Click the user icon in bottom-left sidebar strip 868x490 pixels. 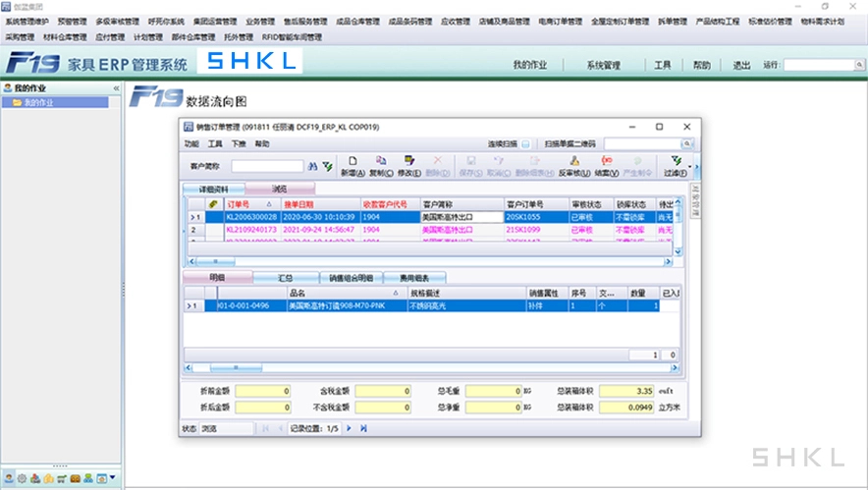(x=8, y=478)
